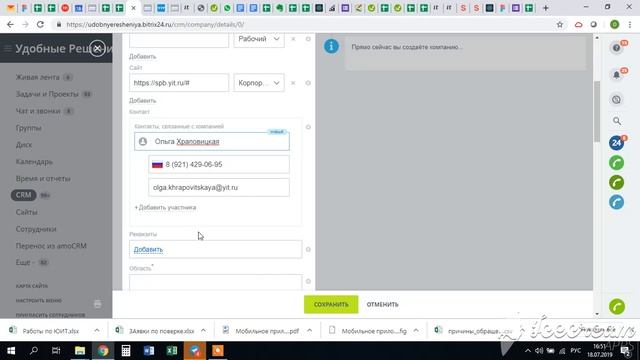Open the Корпор... website type dropdown

(x=259, y=83)
